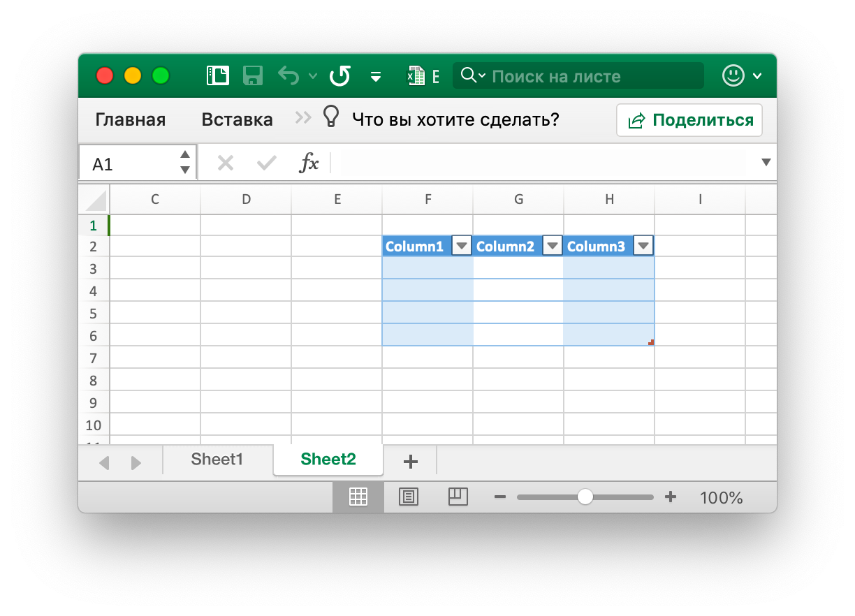The height and width of the screenshot is (616, 855).
Task: Click the smiley feedback icon
Action: click(x=733, y=75)
